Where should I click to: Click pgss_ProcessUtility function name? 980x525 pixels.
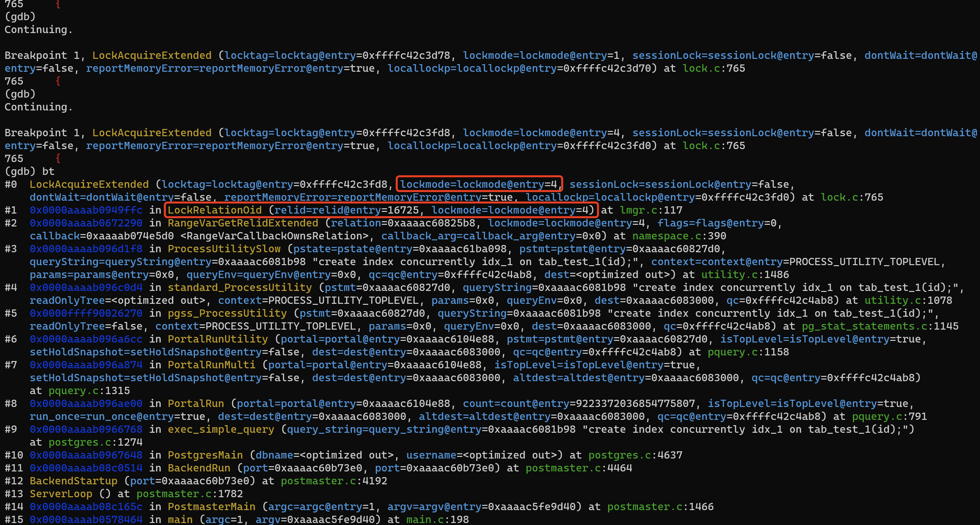coord(227,313)
